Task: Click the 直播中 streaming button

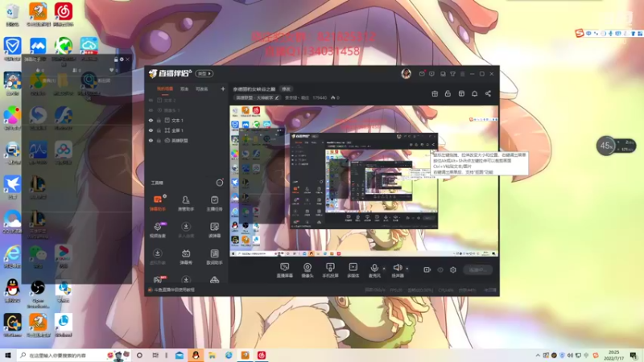Action: pyautogui.click(x=477, y=269)
